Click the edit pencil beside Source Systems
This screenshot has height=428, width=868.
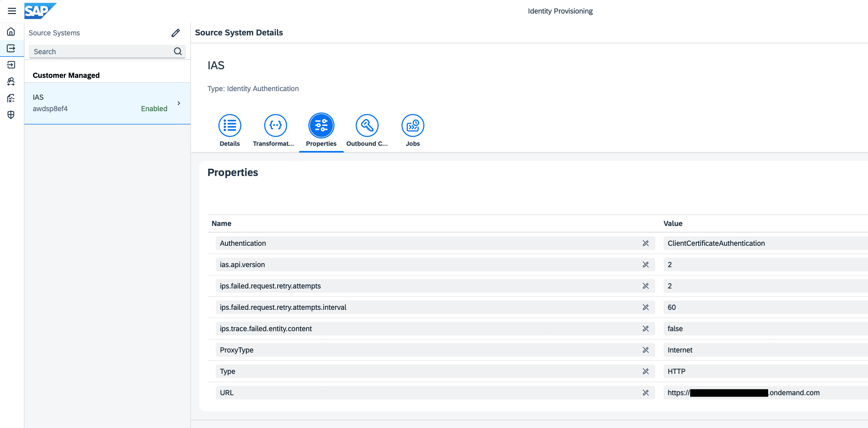pyautogui.click(x=176, y=32)
